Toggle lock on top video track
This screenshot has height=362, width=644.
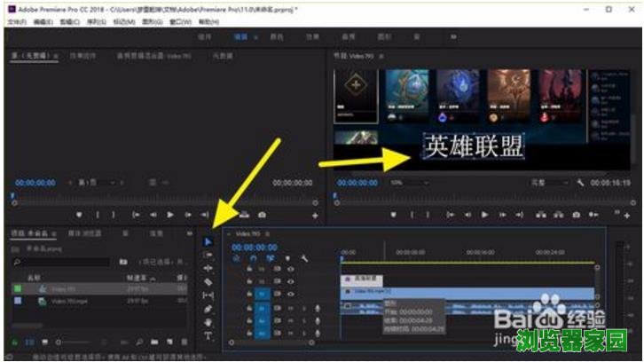249,268
